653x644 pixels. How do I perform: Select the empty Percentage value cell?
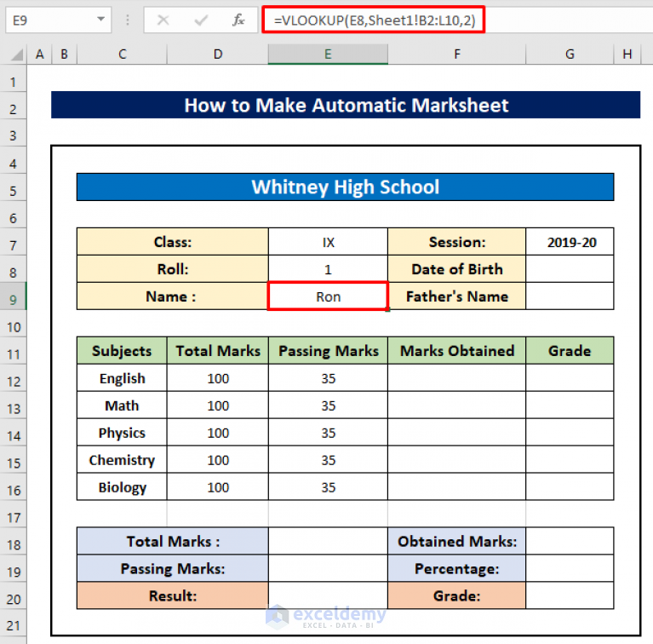tap(570, 568)
